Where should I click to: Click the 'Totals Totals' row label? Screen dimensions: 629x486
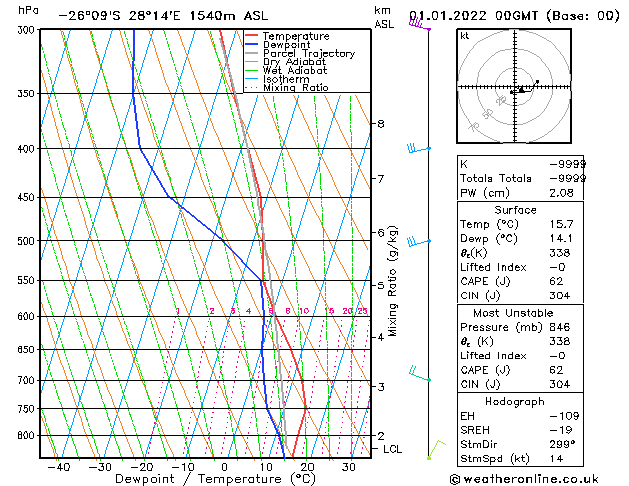click(x=496, y=178)
